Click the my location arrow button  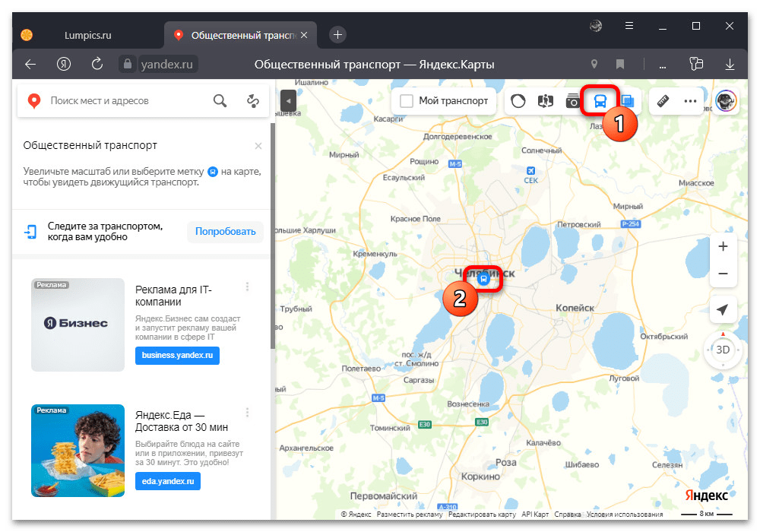[x=723, y=310]
